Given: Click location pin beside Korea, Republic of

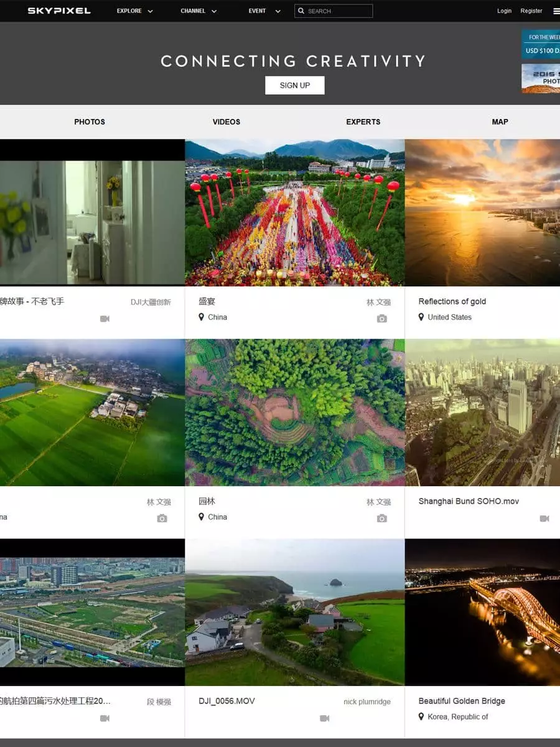Looking at the screenshot, I should pyautogui.click(x=421, y=716).
